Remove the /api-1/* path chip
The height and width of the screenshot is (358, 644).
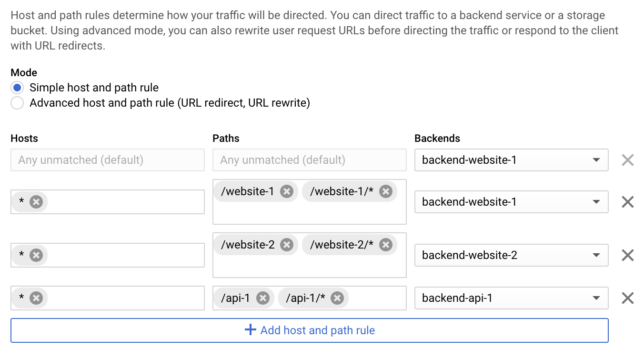[337, 298]
